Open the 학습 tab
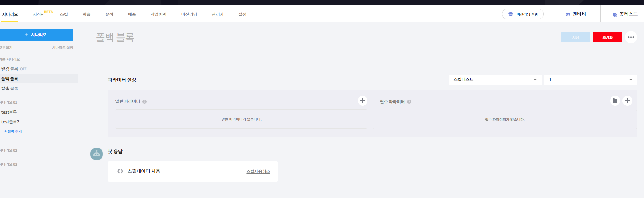The width and height of the screenshot is (644, 198). pyautogui.click(x=87, y=14)
